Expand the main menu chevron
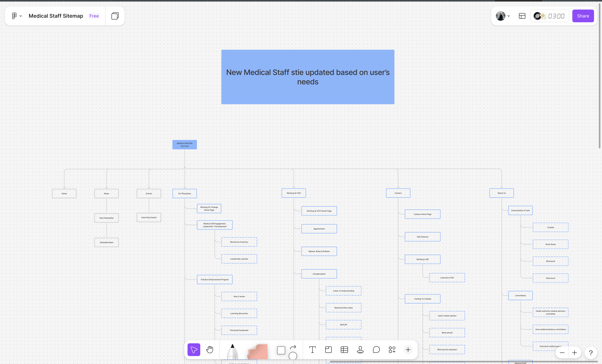 21,16
